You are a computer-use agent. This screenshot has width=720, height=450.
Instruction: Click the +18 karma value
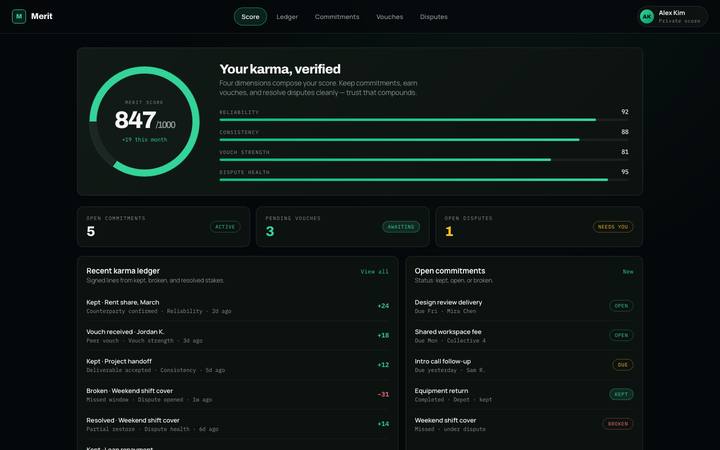tap(383, 335)
